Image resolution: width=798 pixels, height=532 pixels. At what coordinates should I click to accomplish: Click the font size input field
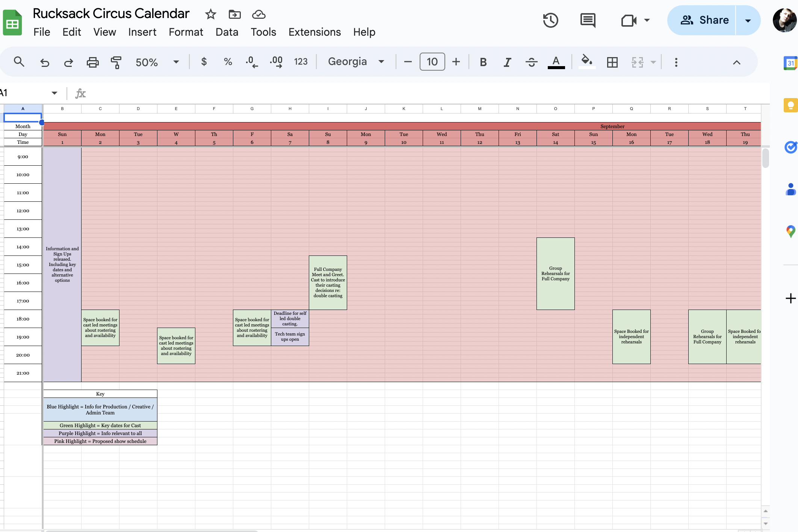coord(432,62)
